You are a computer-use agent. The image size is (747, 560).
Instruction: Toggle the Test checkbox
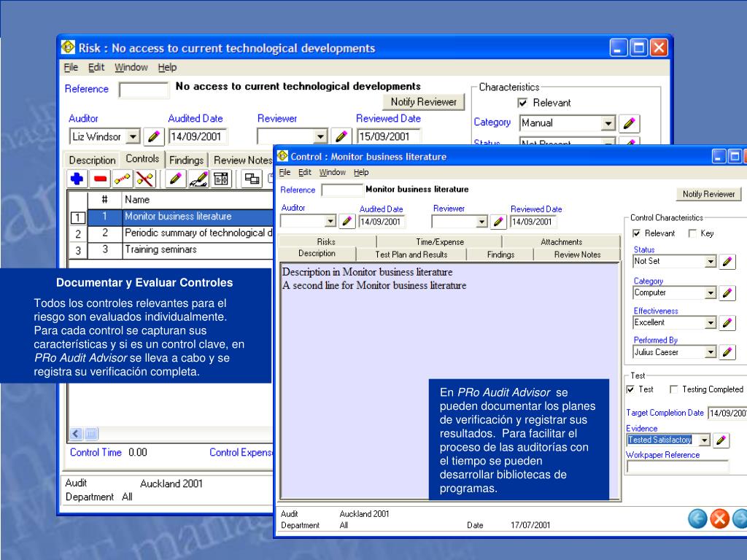pos(630,389)
